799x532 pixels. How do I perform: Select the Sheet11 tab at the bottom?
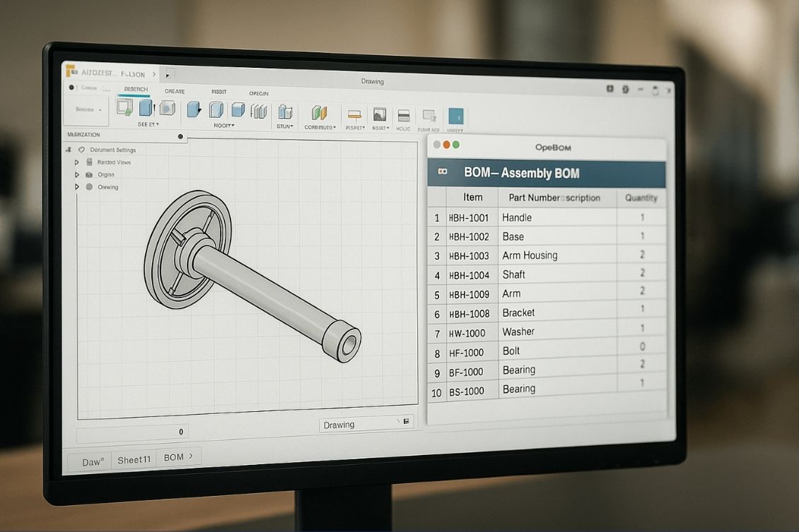point(134,460)
